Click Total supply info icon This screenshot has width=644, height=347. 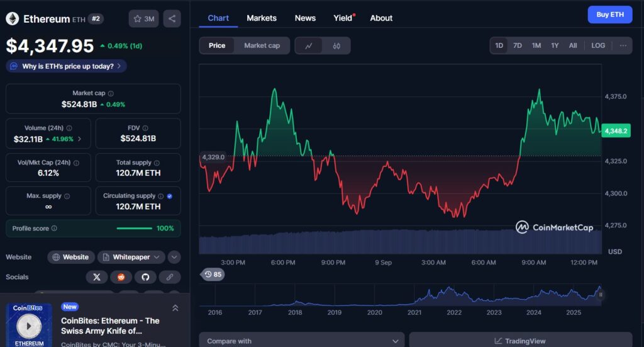tap(157, 163)
